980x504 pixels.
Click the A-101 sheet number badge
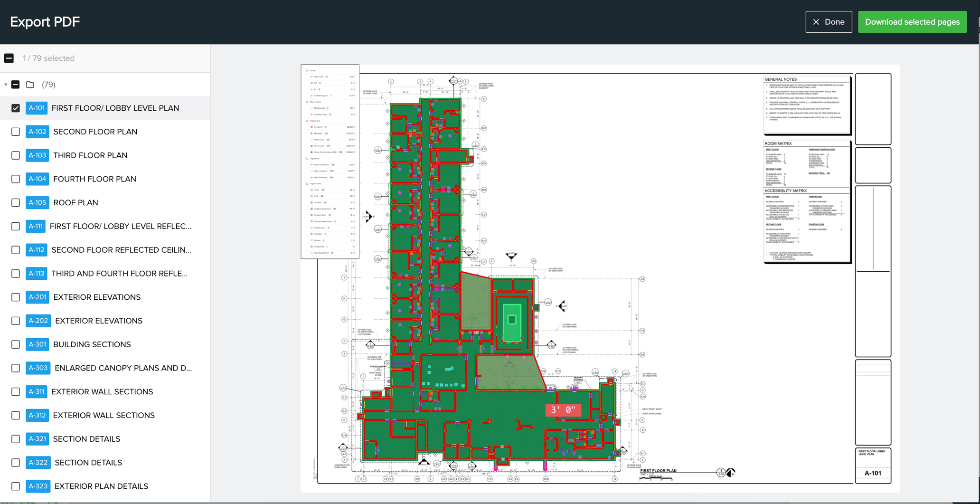tap(37, 108)
